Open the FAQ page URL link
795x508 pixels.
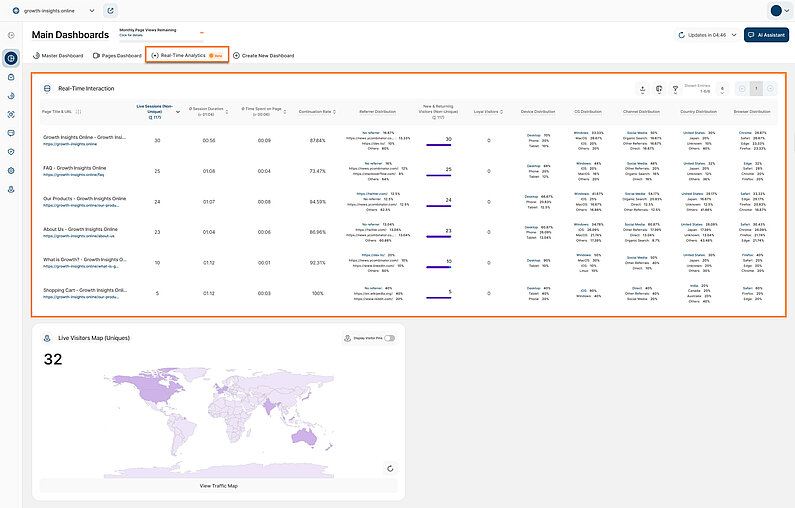(x=74, y=175)
